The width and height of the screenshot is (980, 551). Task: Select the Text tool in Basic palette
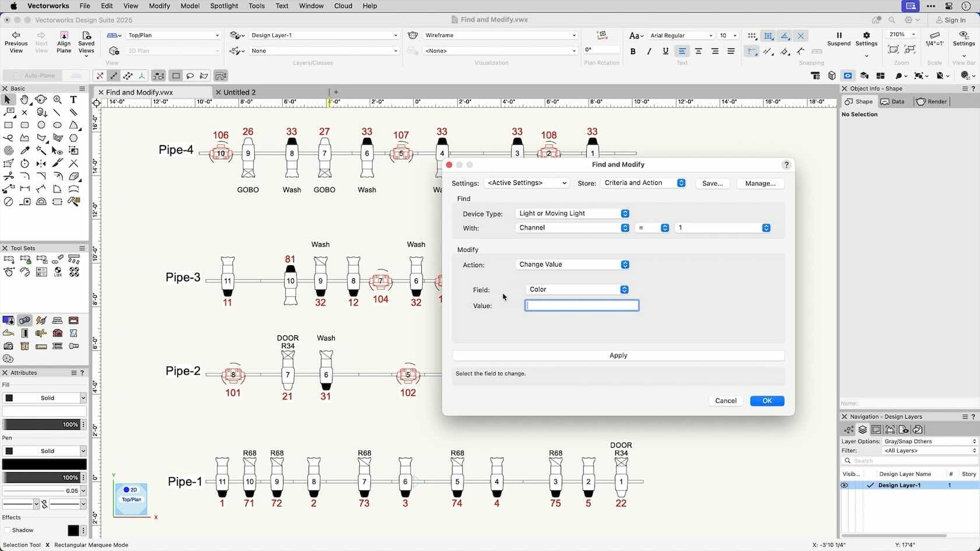(73, 100)
